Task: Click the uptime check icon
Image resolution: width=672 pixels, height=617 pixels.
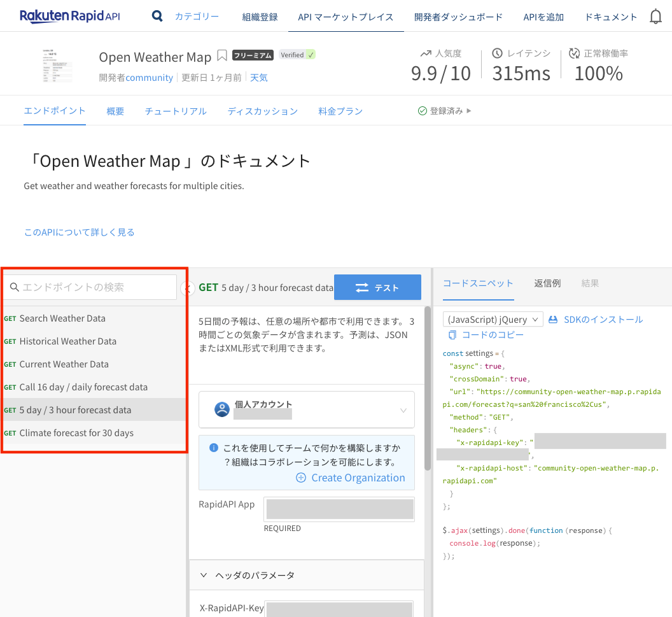Action: (574, 53)
